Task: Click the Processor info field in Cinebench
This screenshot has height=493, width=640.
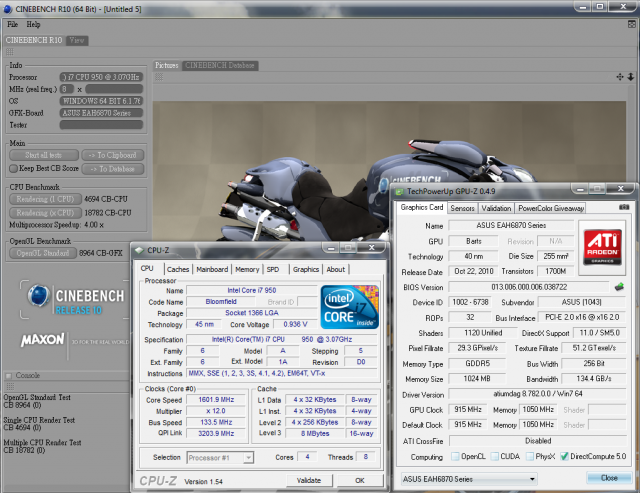Action: pyautogui.click(x=101, y=77)
